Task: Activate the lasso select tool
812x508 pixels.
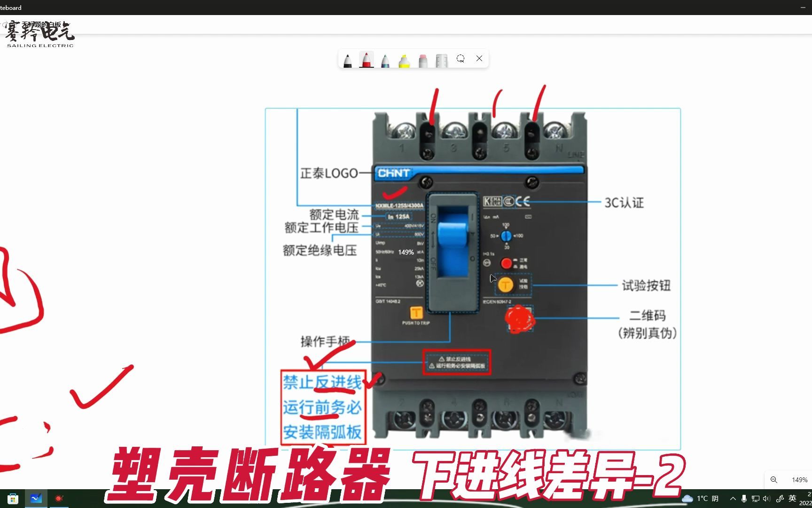Action: point(461,58)
